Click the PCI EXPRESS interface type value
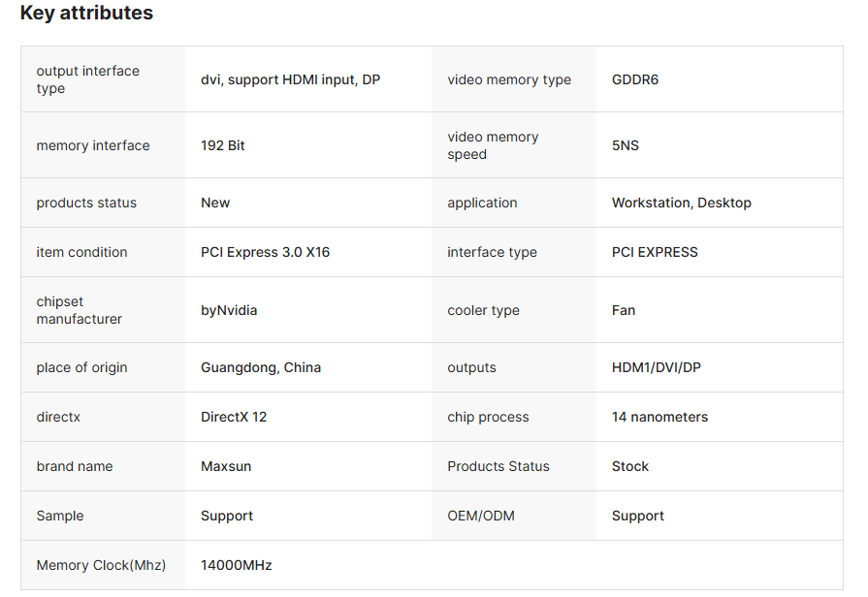Viewport: 868px width, 597px height. point(655,252)
